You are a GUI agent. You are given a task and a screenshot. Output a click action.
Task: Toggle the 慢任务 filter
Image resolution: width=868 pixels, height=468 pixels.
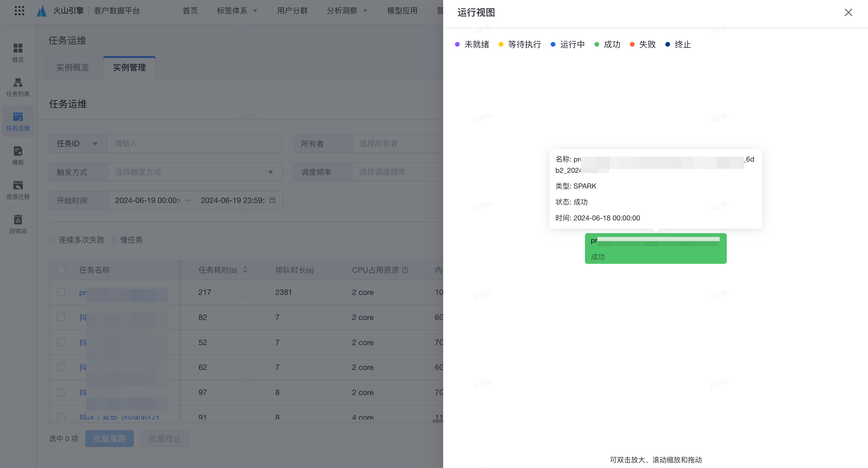point(127,240)
